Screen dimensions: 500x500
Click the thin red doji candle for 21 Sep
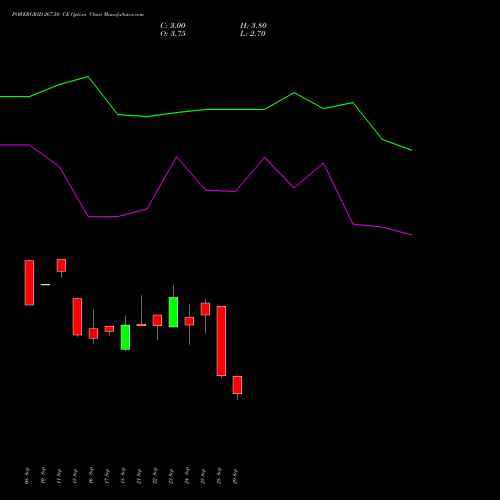141,325
